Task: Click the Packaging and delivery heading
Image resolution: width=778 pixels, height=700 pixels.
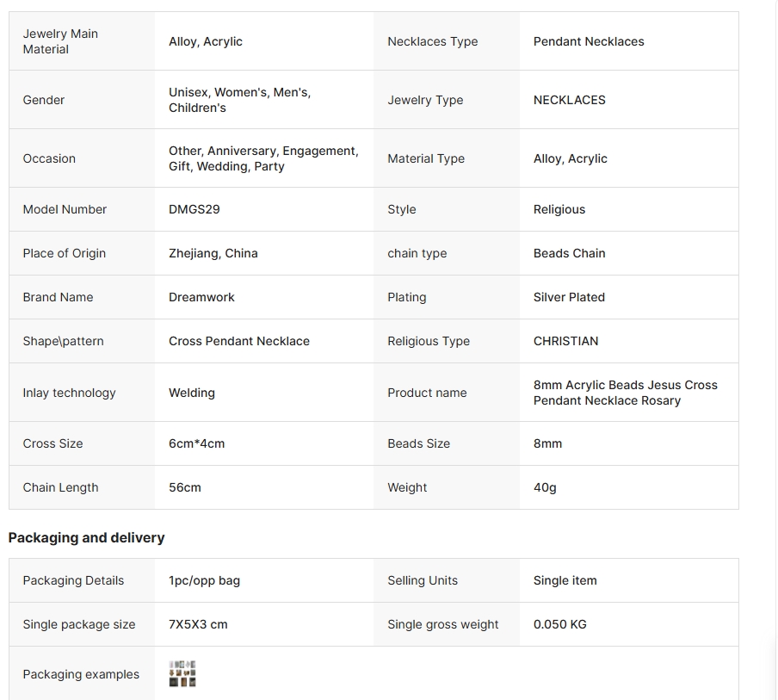Action: coord(86,537)
